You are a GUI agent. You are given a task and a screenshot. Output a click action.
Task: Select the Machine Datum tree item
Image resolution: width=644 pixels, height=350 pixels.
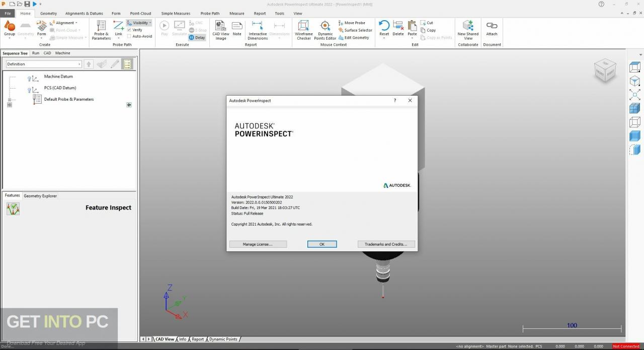(x=58, y=77)
